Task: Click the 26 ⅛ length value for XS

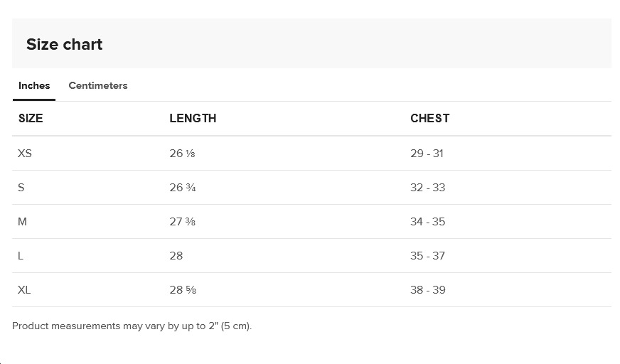Action: coord(182,154)
